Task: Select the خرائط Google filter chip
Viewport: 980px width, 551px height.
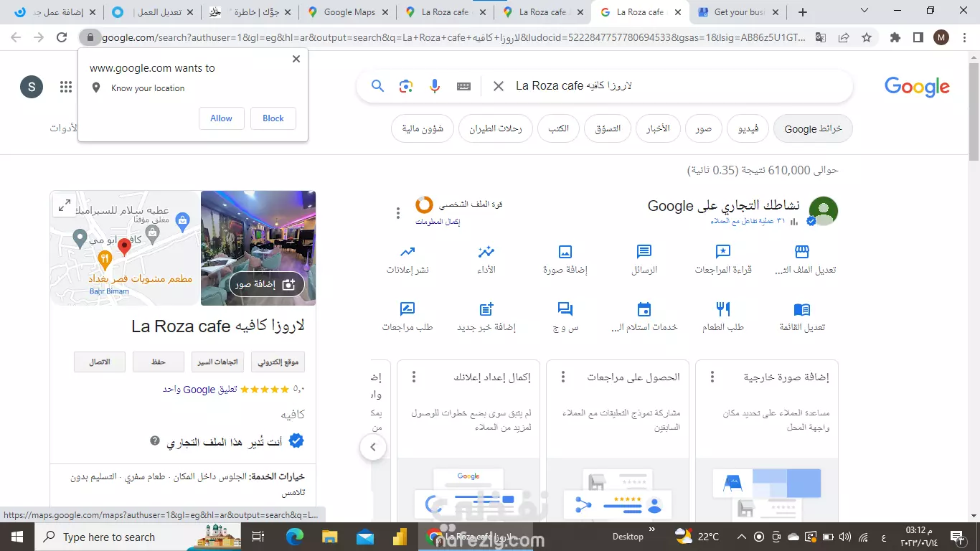Action: click(813, 129)
